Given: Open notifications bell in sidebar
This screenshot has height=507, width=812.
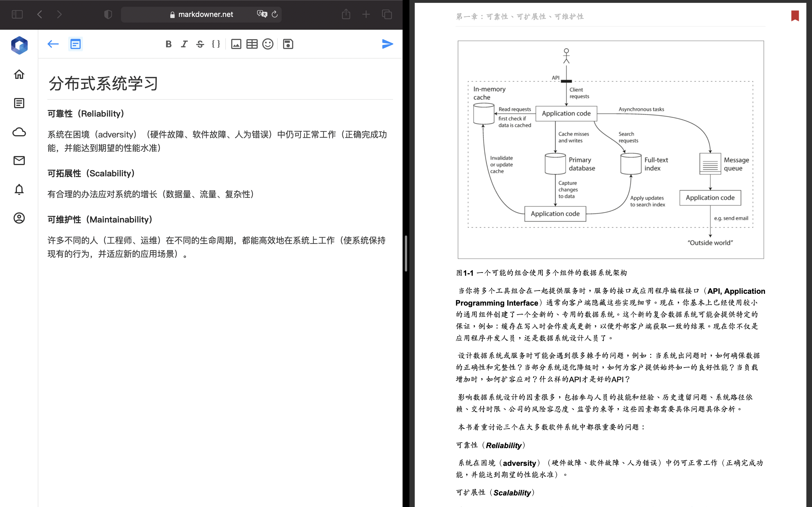Looking at the screenshot, I should 19,190.
